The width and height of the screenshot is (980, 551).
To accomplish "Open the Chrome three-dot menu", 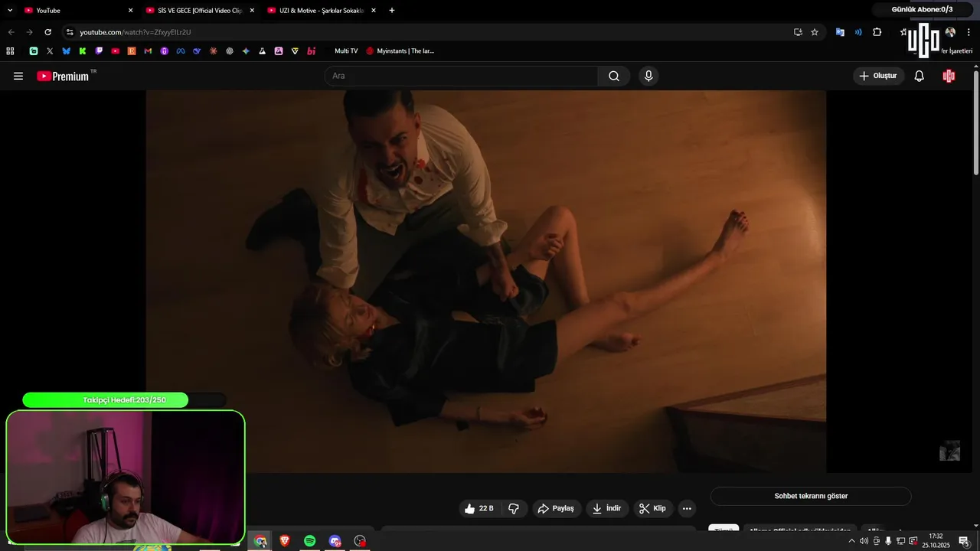I will pos(969,32).
